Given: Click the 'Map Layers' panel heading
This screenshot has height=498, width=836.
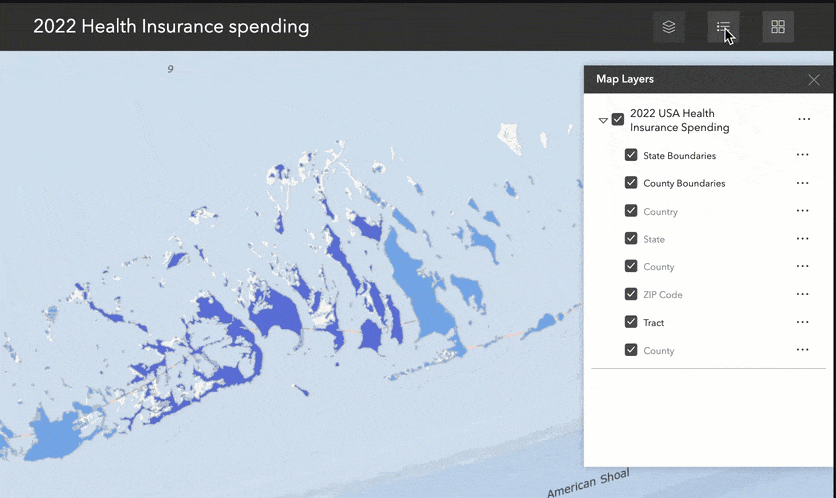Looking at the screenshot, I should (x=625, y=79).
